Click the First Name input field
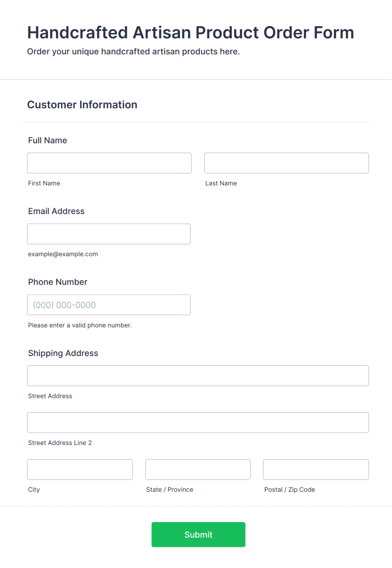 [x=109, y=163]
